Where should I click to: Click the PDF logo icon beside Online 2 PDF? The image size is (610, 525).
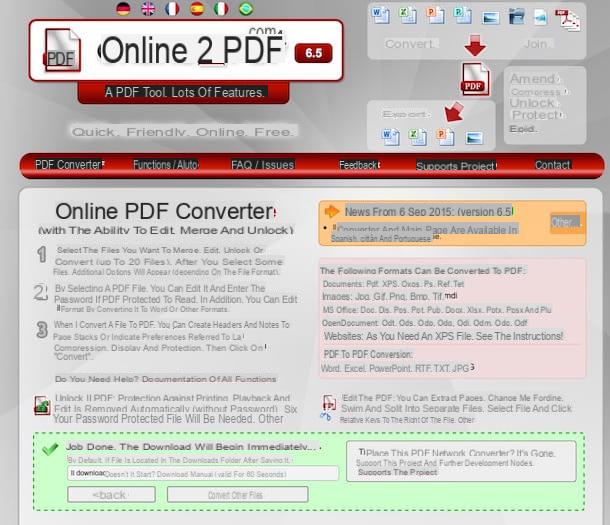(x=62, y=51)
